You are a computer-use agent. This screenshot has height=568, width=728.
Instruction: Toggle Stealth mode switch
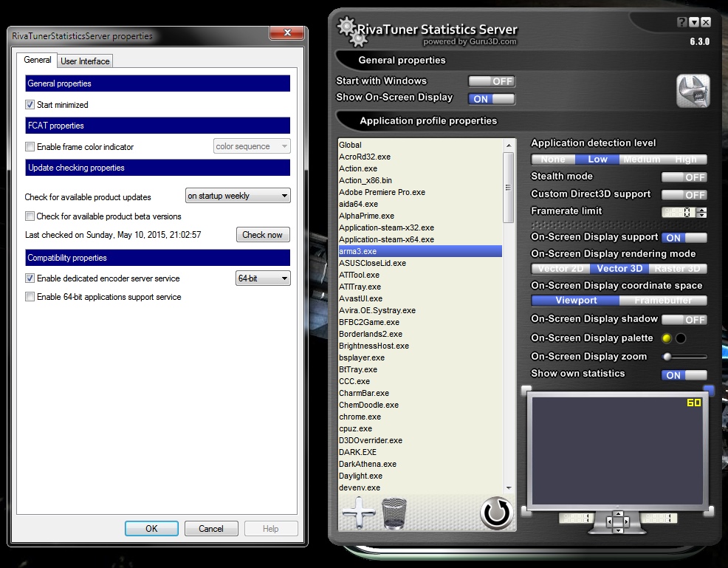pyautogui.click(x=684, y=177)
